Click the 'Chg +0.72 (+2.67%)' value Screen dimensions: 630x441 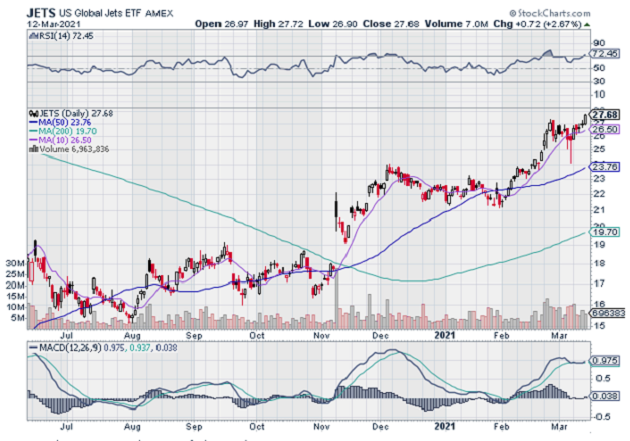[537, 24]
